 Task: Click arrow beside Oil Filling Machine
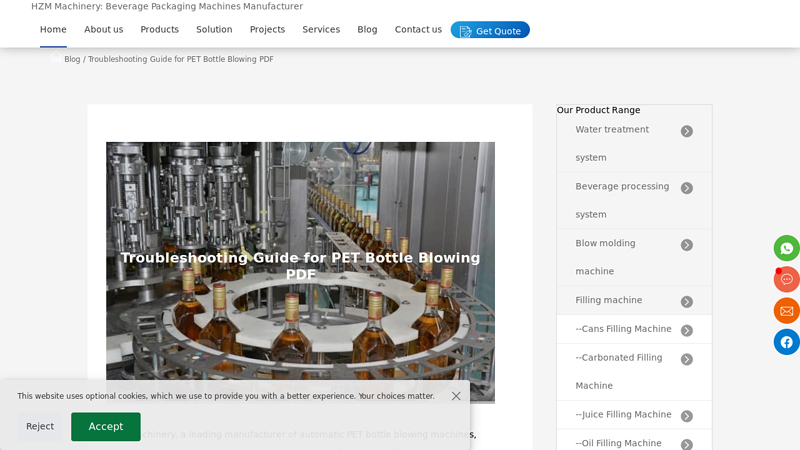click(x=687, y=445)
